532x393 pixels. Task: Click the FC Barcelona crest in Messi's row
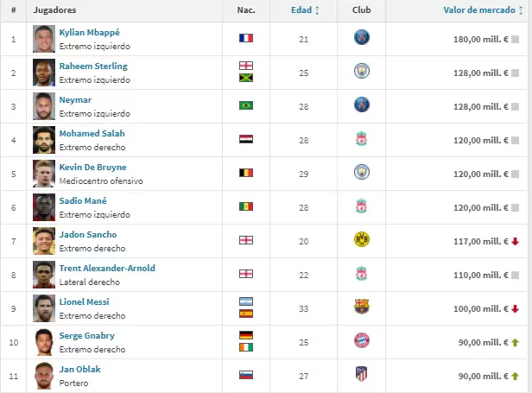click(361, 308)
